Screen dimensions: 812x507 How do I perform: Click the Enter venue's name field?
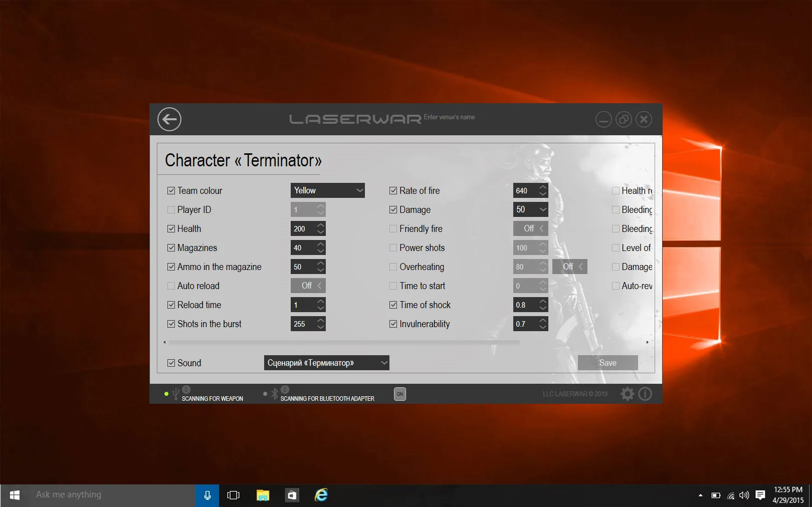tap(449, 117)
